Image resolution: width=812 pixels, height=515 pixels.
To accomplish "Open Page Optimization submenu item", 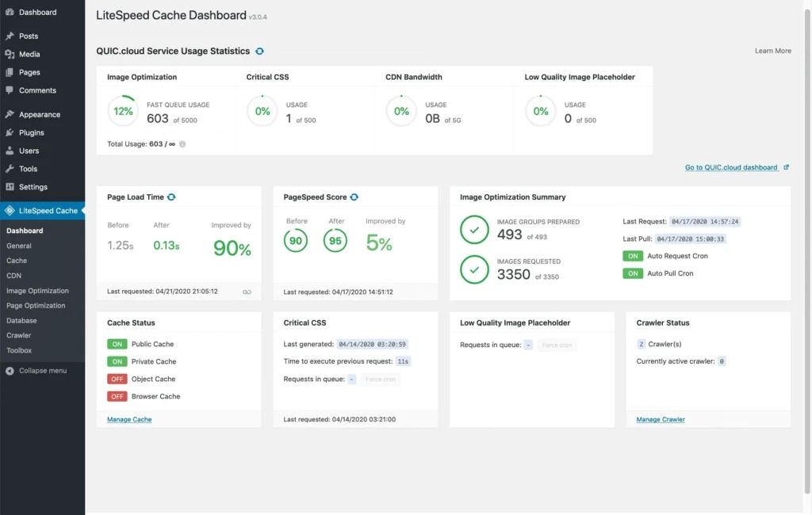I will coord(36,305).
